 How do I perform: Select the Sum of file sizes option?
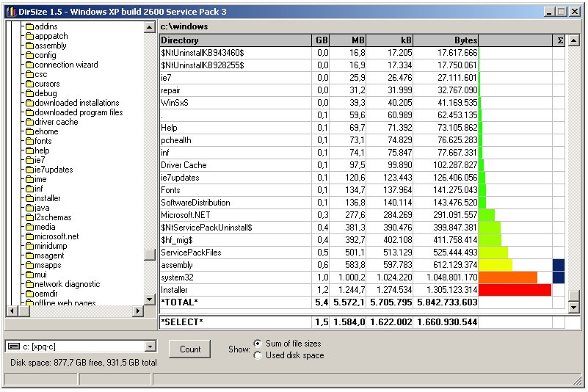tap(258, 344)
